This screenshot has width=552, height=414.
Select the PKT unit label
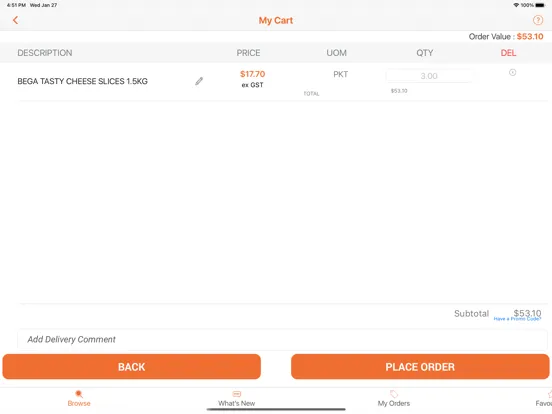tap(340, 74)
